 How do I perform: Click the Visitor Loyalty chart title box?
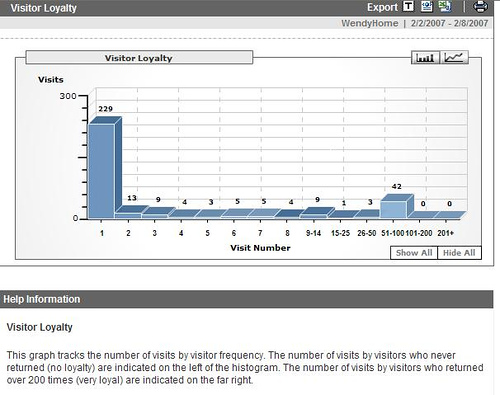139,57
